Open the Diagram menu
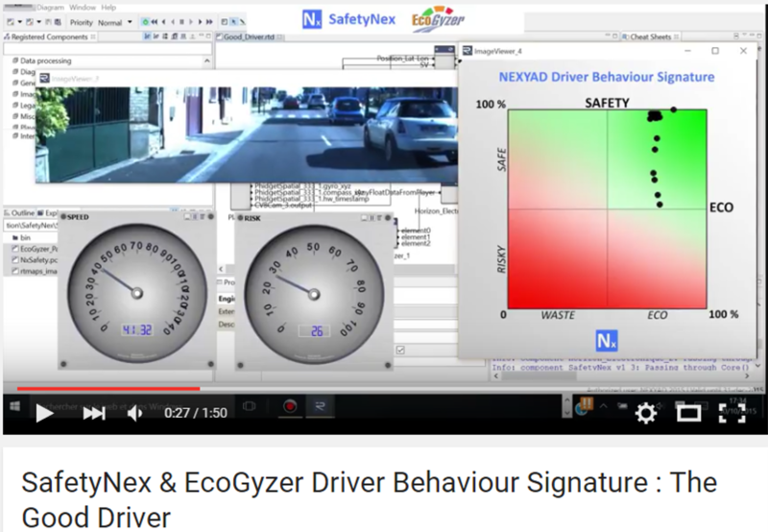Viewport: 768px width, 532px height. tap(51, 8)
